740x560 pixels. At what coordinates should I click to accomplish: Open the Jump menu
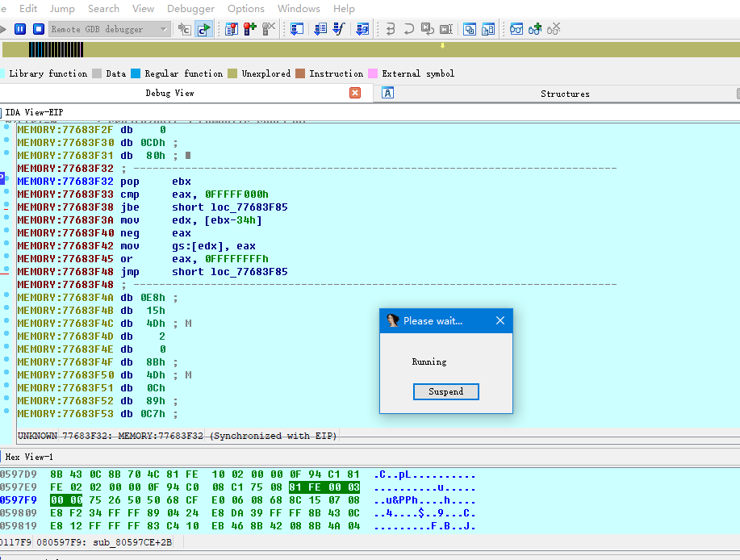click(62, 9)
